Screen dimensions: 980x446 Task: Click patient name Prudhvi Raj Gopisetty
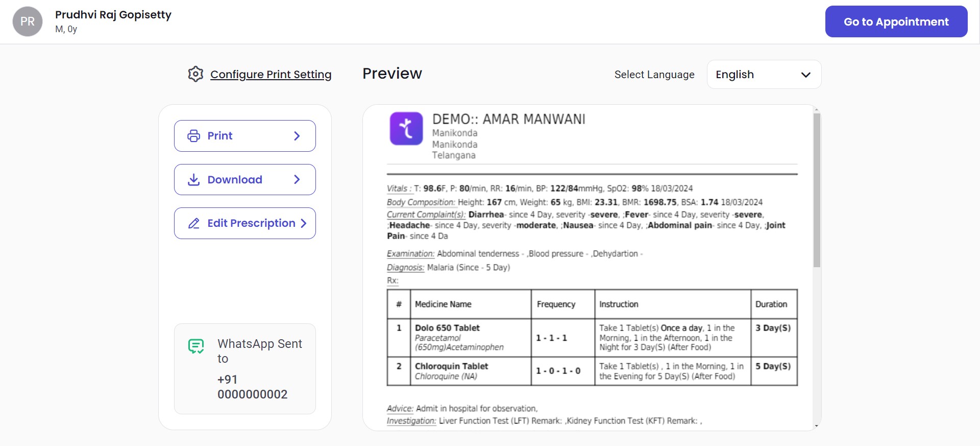(113, 15)
